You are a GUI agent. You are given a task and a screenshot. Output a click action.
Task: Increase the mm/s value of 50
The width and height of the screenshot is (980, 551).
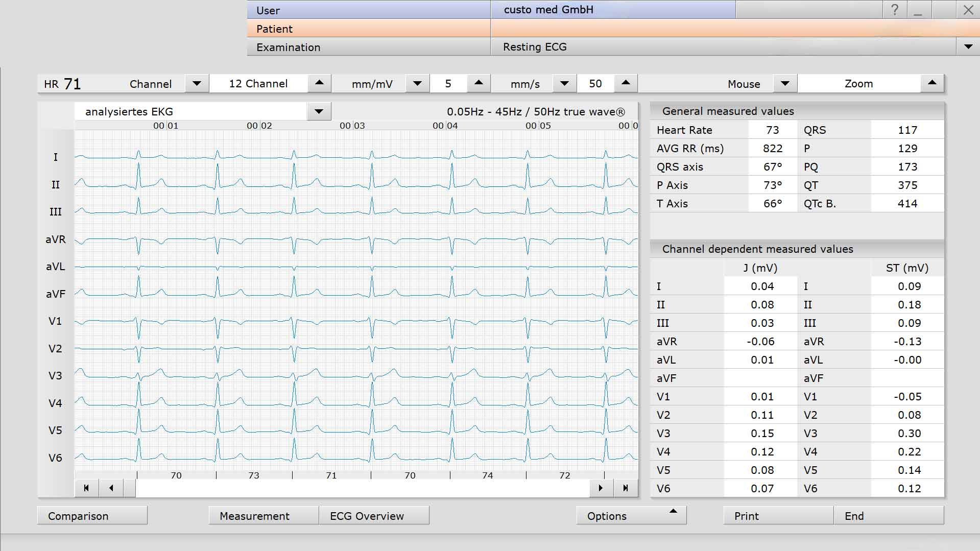(x=626, y=84)
